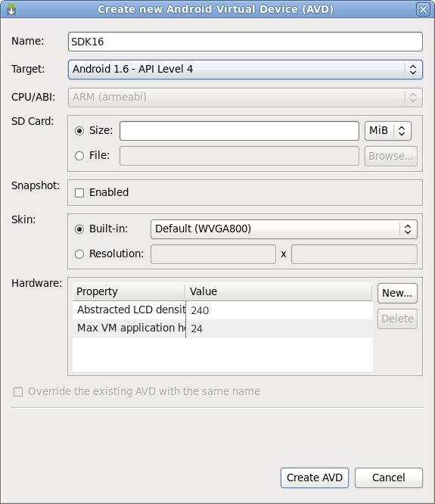Click the Create AVD button
The width and height of the screenshot is (435, 504).
(315, 478)
